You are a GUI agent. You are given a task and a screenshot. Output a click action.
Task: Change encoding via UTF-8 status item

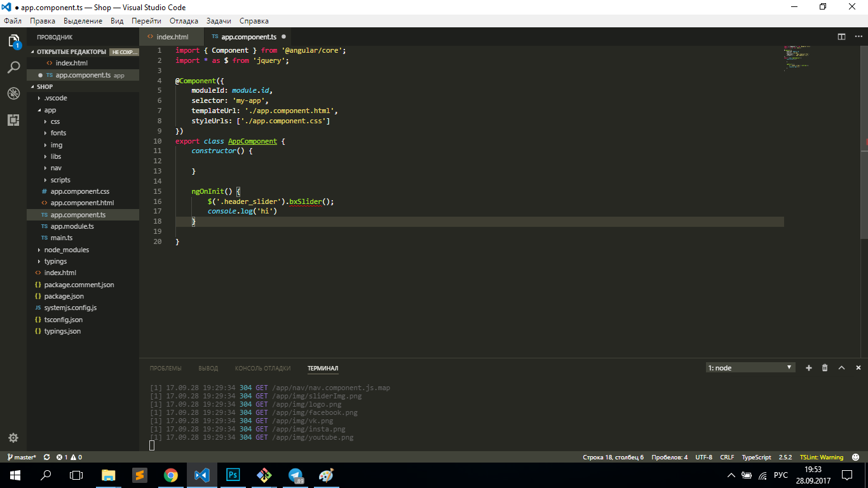(x=703, y=457)
